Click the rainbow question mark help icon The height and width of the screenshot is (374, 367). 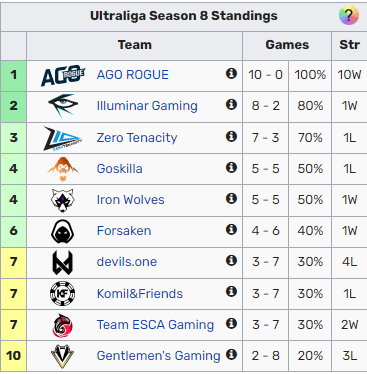click(349, 15)
